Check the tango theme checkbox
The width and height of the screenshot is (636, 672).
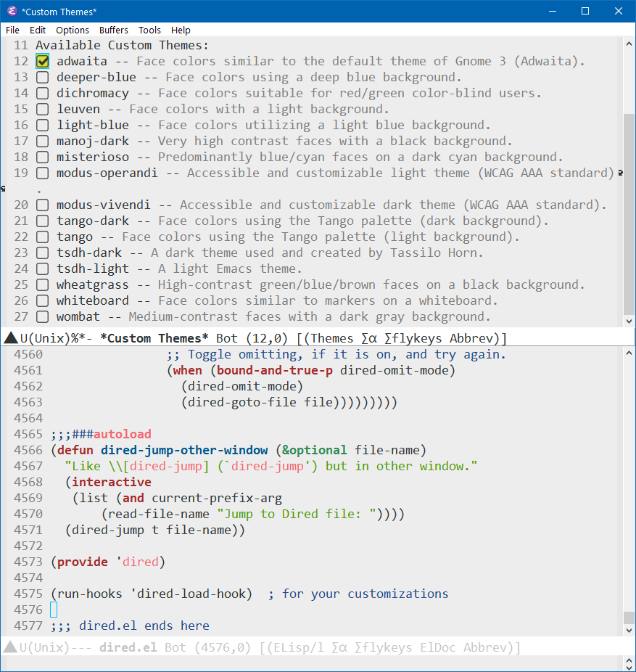(42, 237)
